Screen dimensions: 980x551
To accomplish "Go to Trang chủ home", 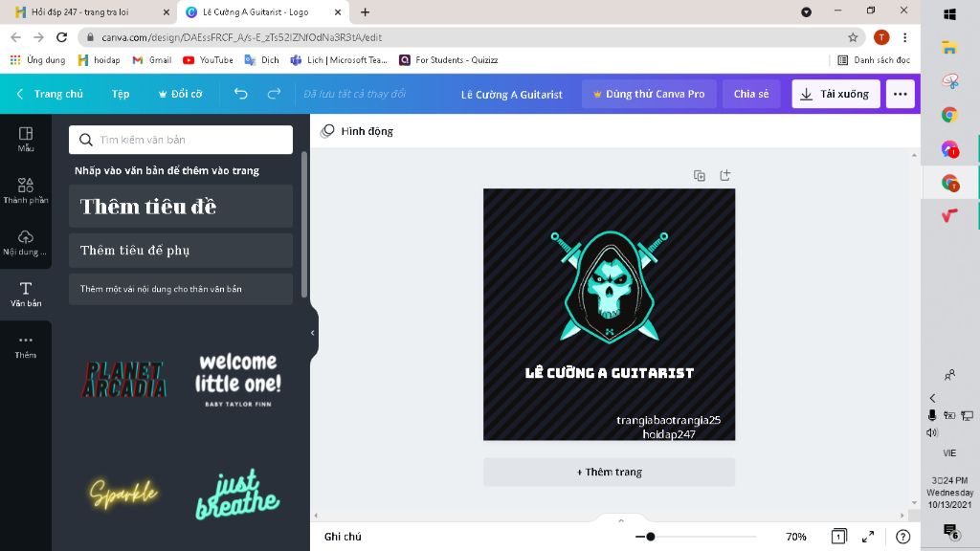I will 50,94.
